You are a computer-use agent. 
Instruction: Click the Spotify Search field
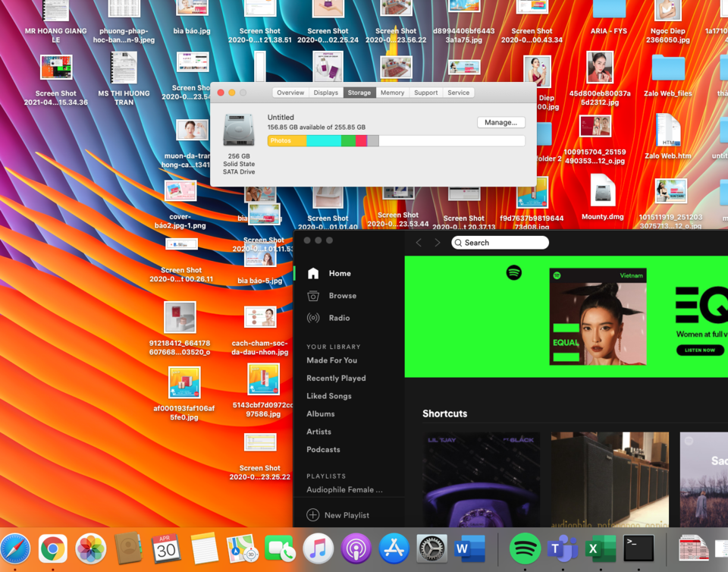500,242
